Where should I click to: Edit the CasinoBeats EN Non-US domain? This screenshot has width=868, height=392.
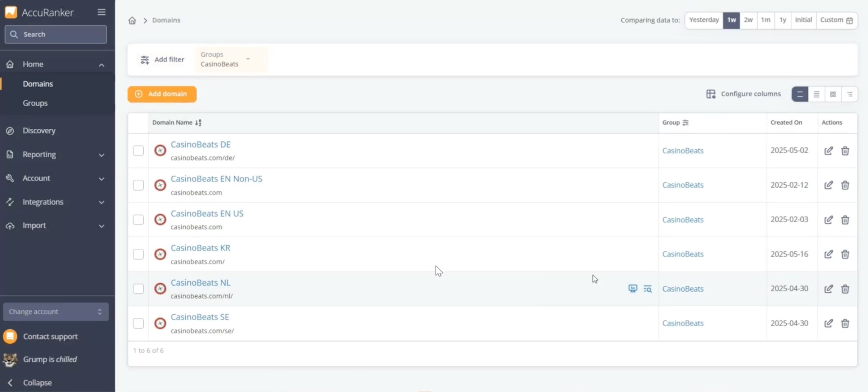pyautogui.click(x=829, y=185)
